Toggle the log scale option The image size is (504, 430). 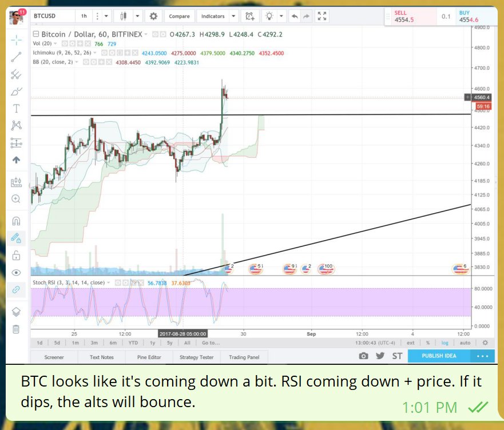coord(445,343)
